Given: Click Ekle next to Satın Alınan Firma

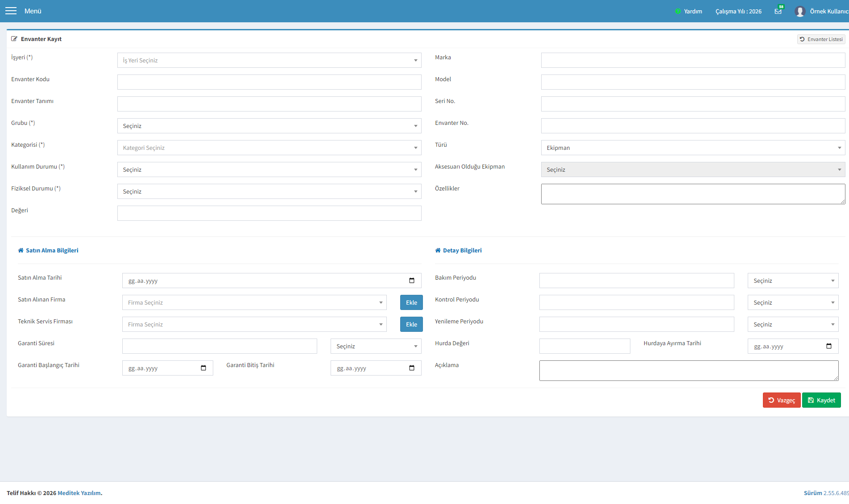Looking at the screenshot, I should pyautogui.click(x=411, y=302).
